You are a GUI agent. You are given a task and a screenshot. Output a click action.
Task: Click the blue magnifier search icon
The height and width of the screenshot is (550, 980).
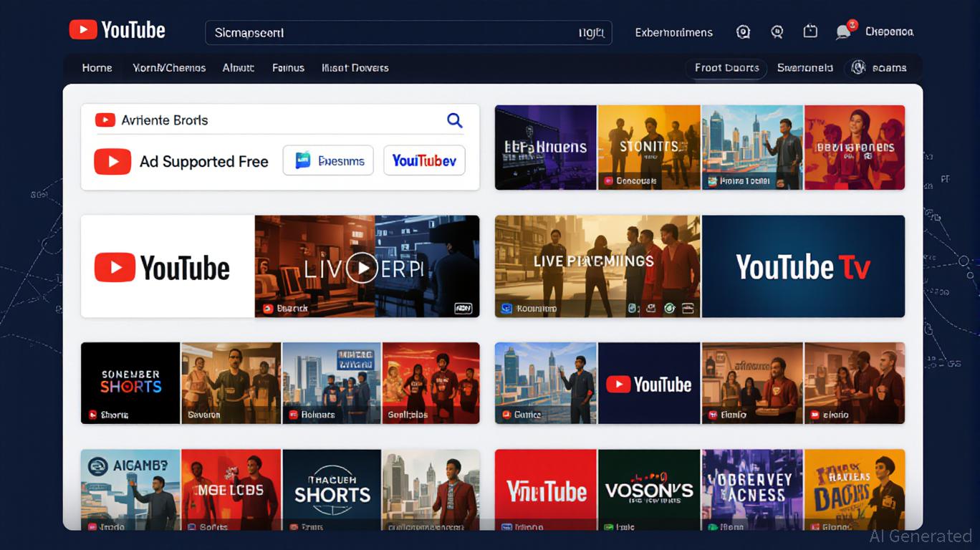pyautogui.click(x=454, y=120)
